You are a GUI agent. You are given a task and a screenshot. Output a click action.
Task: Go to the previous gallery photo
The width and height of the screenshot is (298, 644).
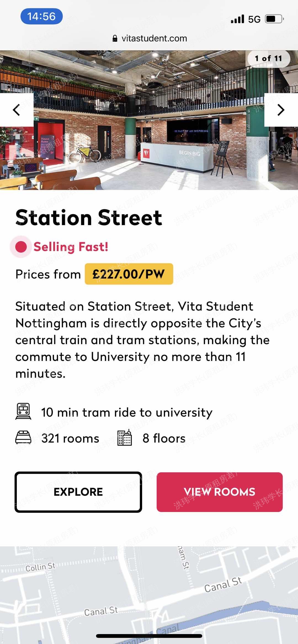[x=17, y=110]
